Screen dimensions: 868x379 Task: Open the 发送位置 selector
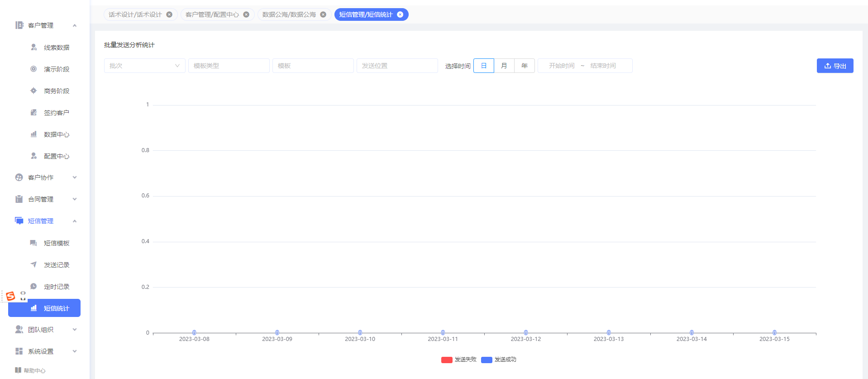(397, 66)
